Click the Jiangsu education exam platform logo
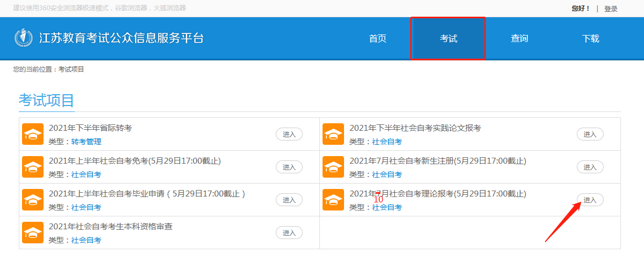The image size is (644, 267). pos(24,38)
